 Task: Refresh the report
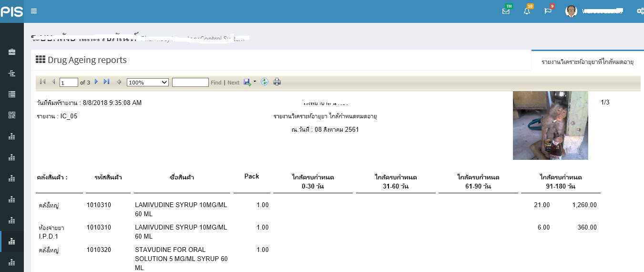265,82
